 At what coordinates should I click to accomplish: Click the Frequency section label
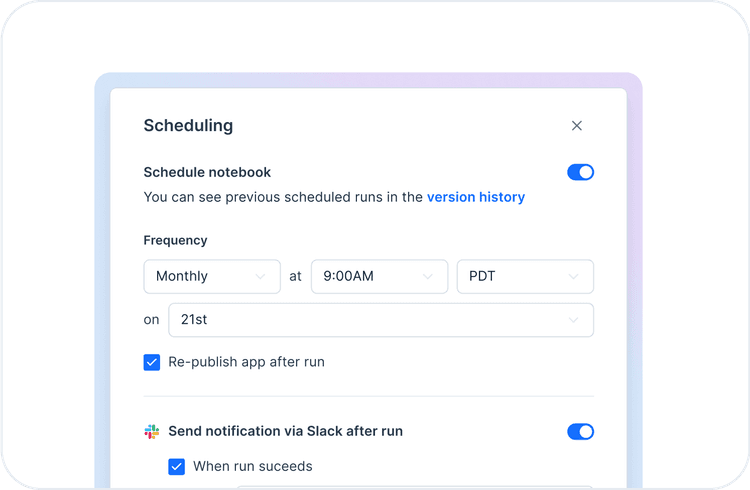pyautogui.click(x=176, y=240)
